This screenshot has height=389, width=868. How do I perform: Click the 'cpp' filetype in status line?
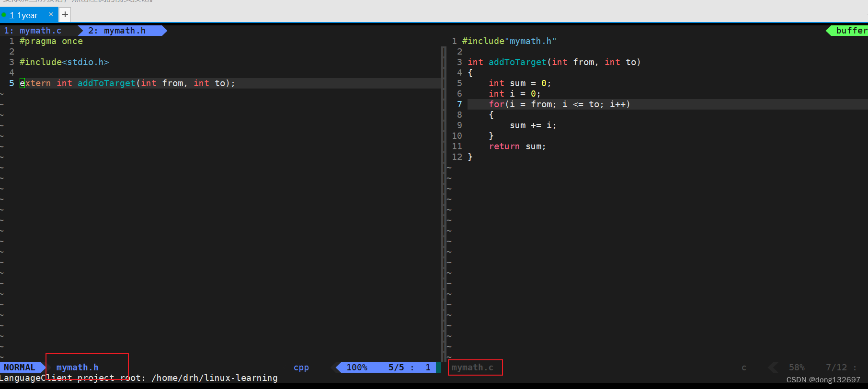301,367
